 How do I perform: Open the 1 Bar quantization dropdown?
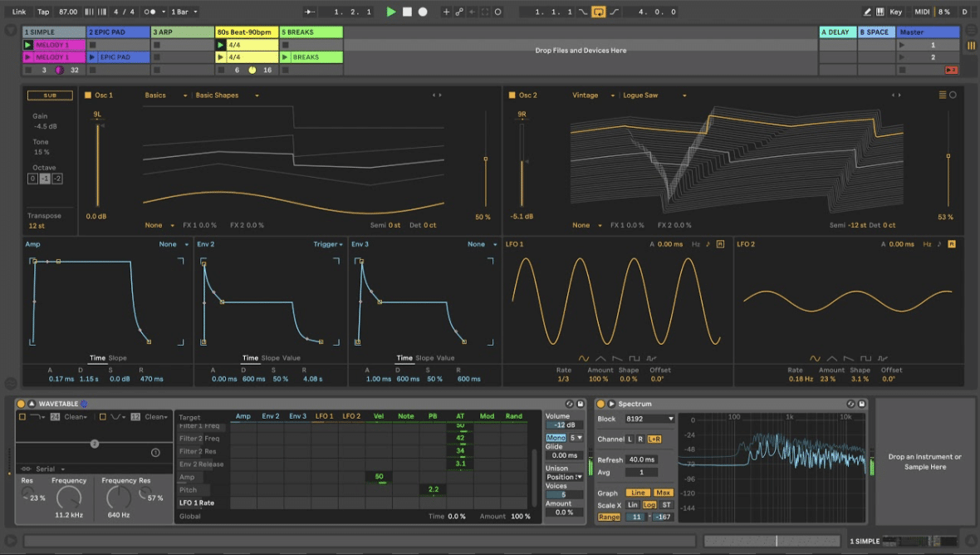(x=184, y=12)
